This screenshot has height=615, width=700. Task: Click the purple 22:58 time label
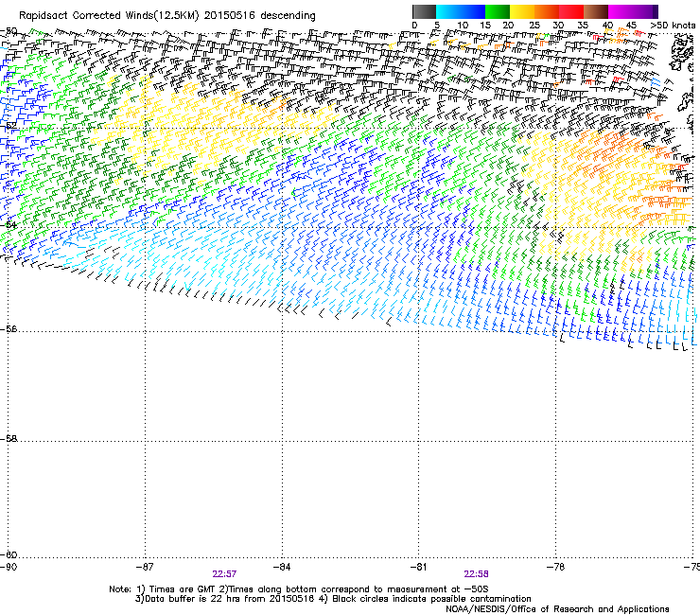coord(476,574)
